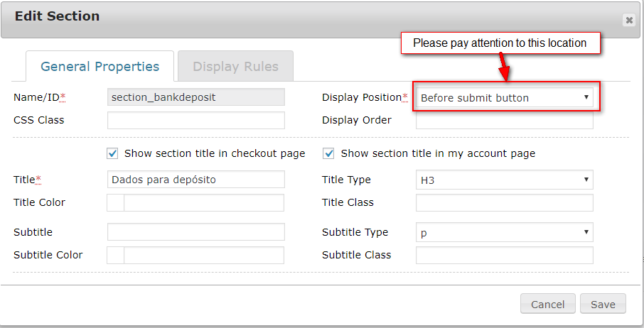This screenshot has height=328, width=644.
Task: Close the Edit Section dialog
Action: pyautogui.click(x=629, y=21)
